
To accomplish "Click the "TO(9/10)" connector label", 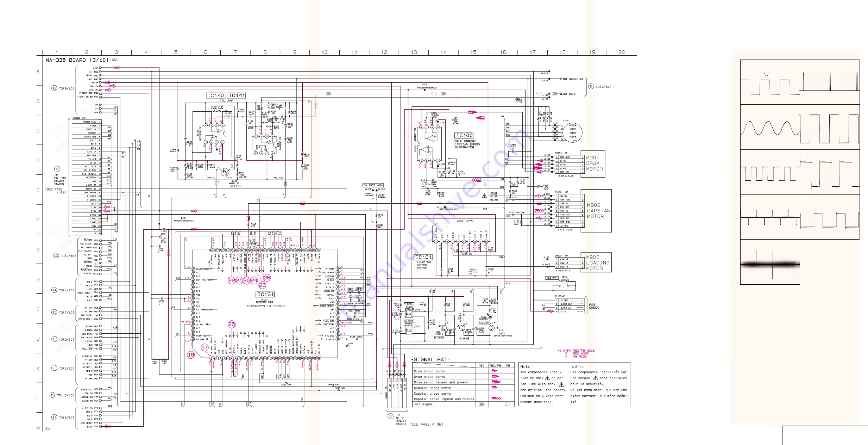I will pyautogui.click(x=66, y=88).
